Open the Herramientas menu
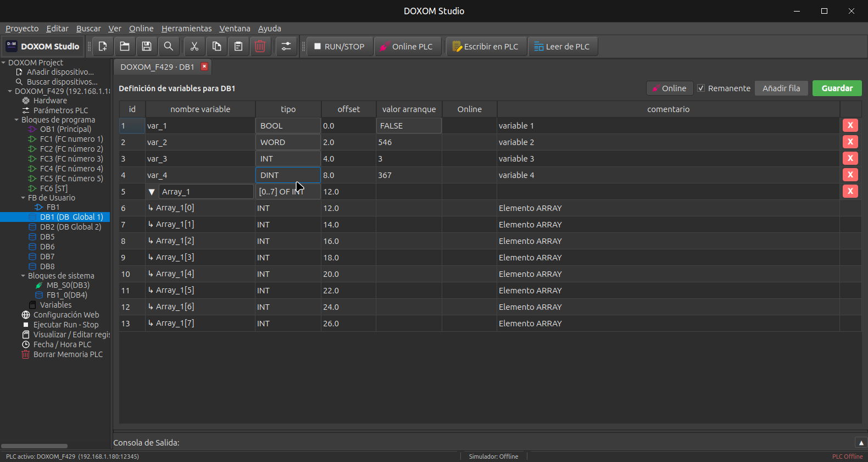The height and width of the screenshot is (462, 868). pyautogui.click(x=186, y=29)
